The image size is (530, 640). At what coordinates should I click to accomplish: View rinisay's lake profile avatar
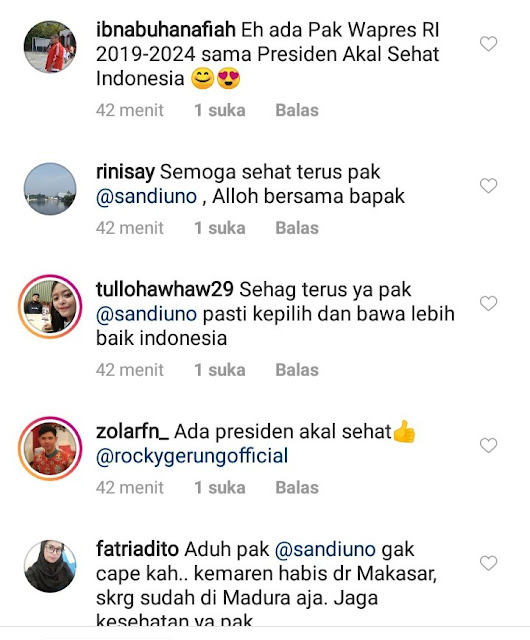click(x=50, y=189)
